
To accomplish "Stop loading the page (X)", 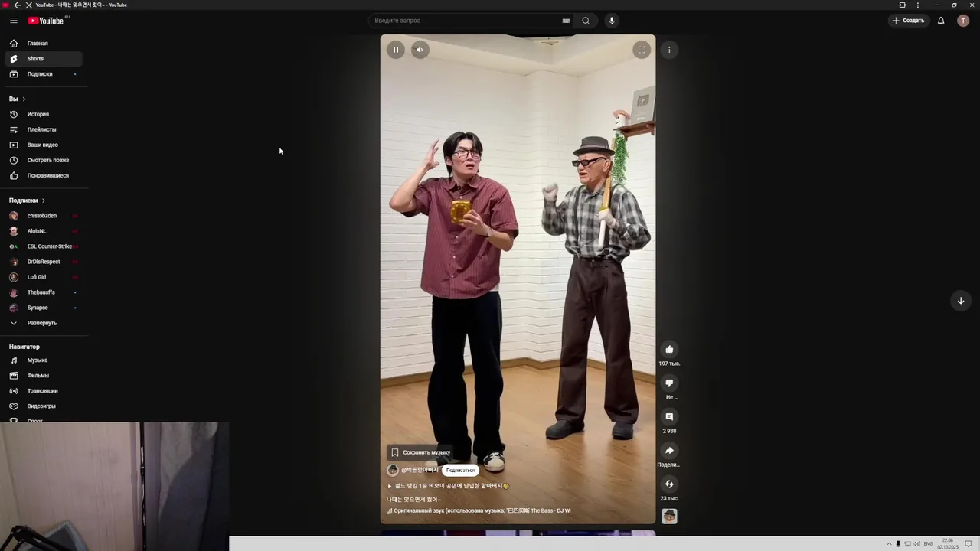I will click(28, 5).
